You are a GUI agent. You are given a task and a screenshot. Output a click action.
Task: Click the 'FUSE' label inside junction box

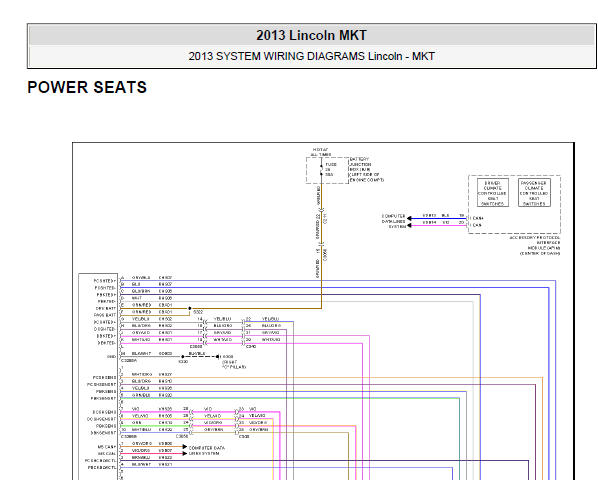pos(331,164)
